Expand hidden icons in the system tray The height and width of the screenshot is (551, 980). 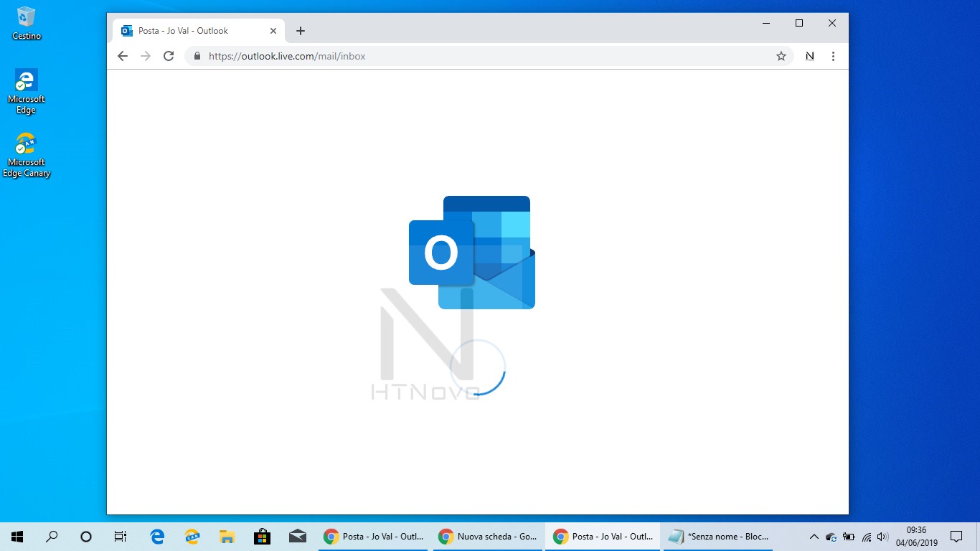coord(814,536)
